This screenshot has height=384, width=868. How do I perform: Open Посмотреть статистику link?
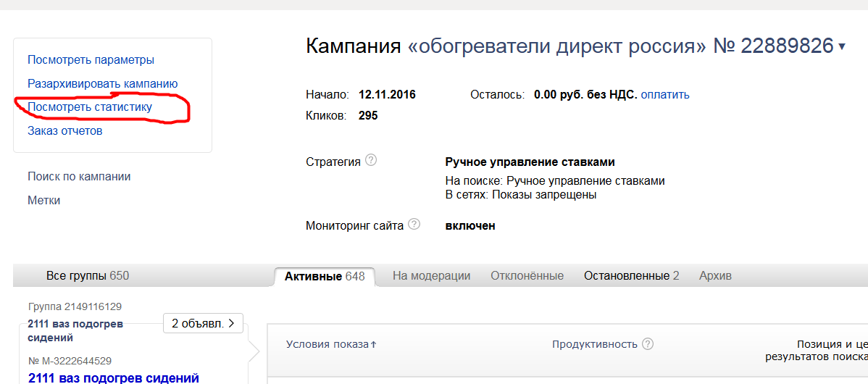tap(90, 107)
